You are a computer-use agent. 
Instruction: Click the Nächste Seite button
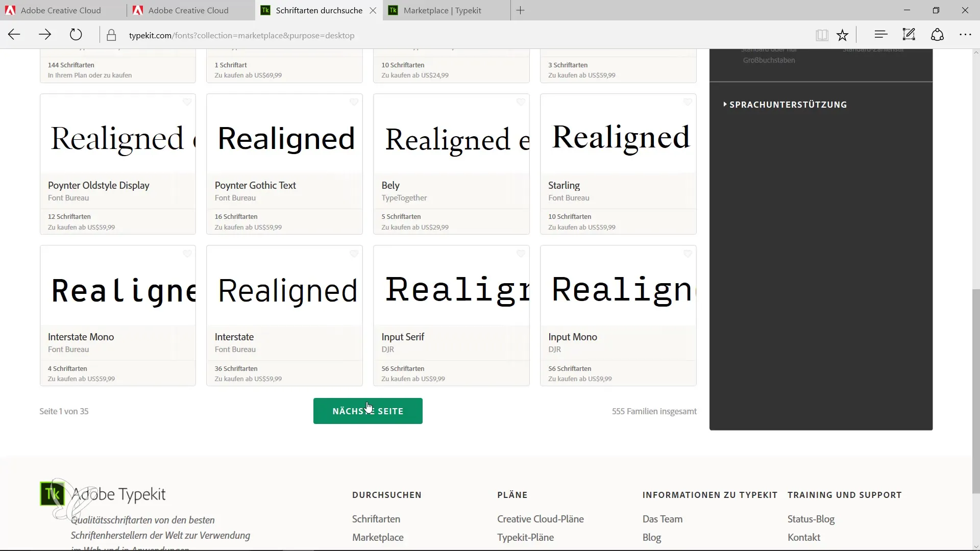(367, 411)
